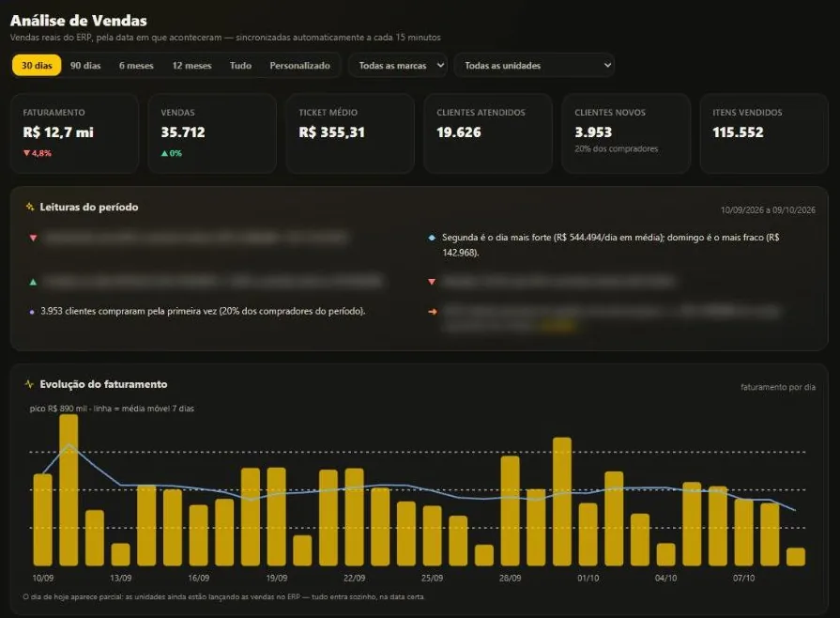Open the Ticket Médio R$ 355,31 card
Viewport: 840px width, 618px height.
[x=350, y=133]
